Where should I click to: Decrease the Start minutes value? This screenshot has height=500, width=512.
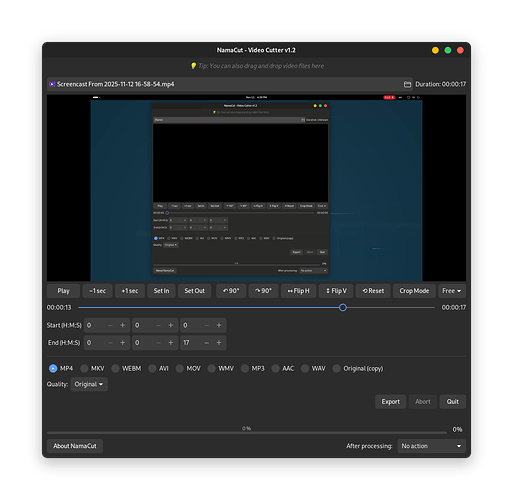(x=158, y=325)
